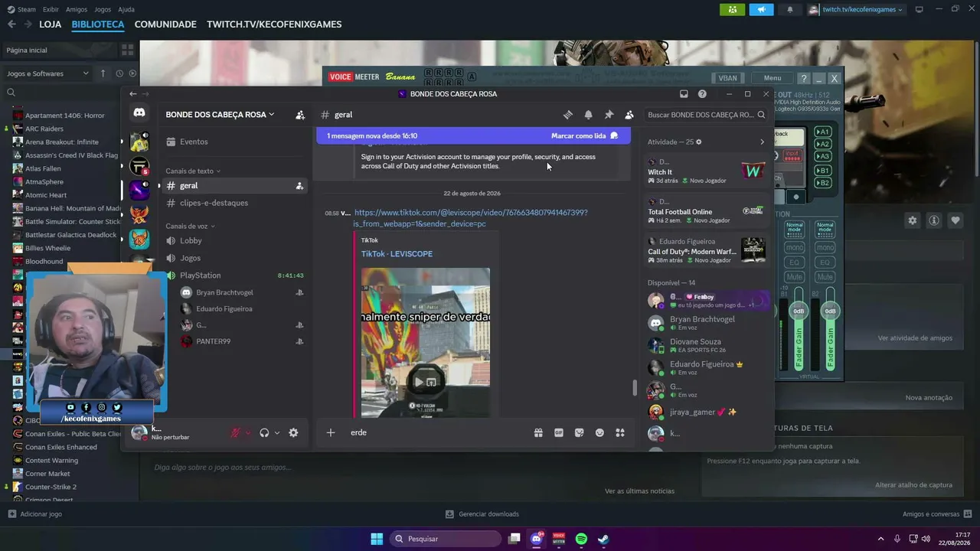The width and height of the screenshot is (980, 551).
Task: Open microphone input options arrow
Action: tap(248, 433)
